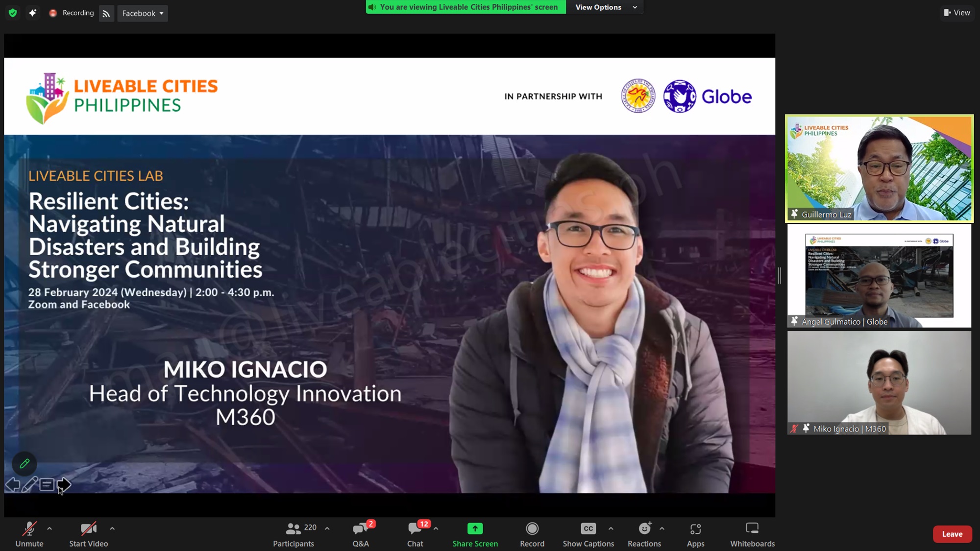This screenshot has width=980, height=551.
Task: Click the Record button
Action: [532, 534]
